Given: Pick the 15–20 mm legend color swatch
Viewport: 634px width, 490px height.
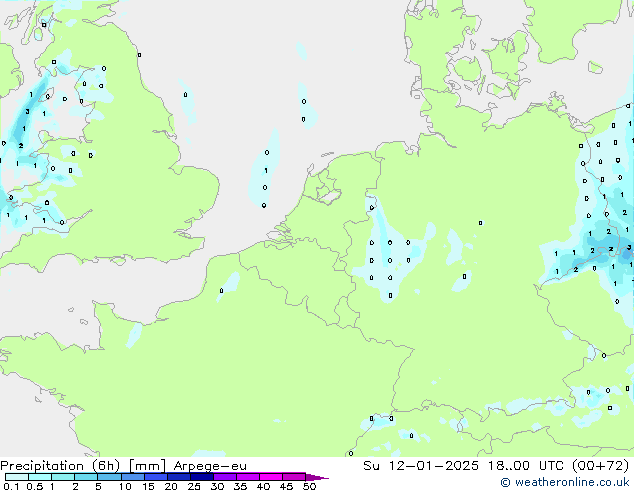Looking at the screenshot, I should [x=155, y=477].
